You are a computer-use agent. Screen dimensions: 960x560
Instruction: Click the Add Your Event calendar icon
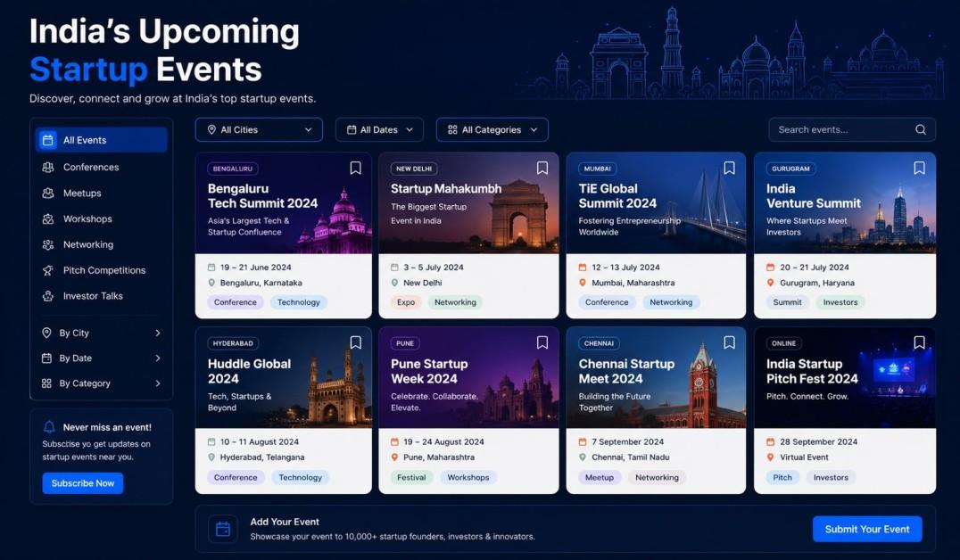(223, 529)
